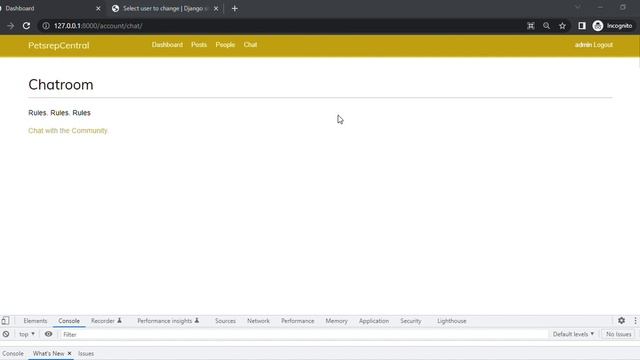Switch to the Elements DevTools tab
Viewport: 640px width, 360px height.
tap(36, 321)
